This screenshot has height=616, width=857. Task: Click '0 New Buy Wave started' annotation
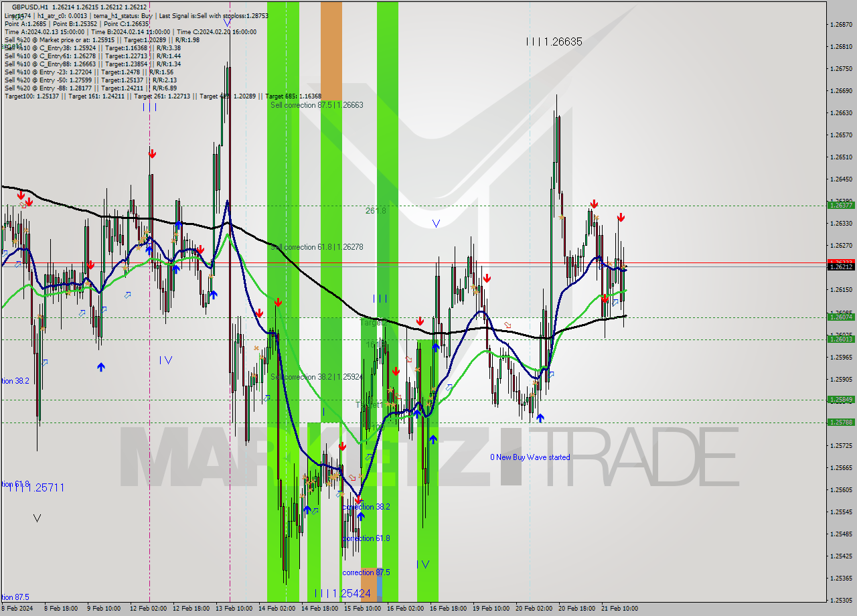(530, 457)
